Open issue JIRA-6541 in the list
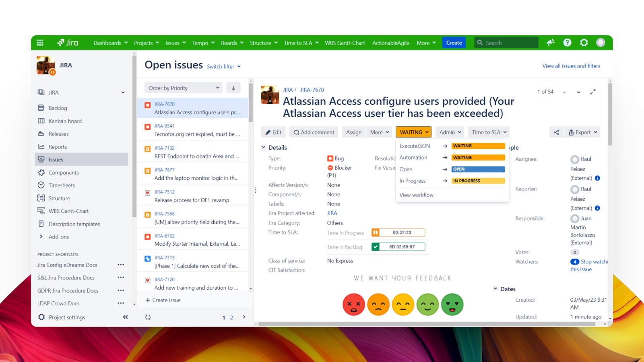 193,130
